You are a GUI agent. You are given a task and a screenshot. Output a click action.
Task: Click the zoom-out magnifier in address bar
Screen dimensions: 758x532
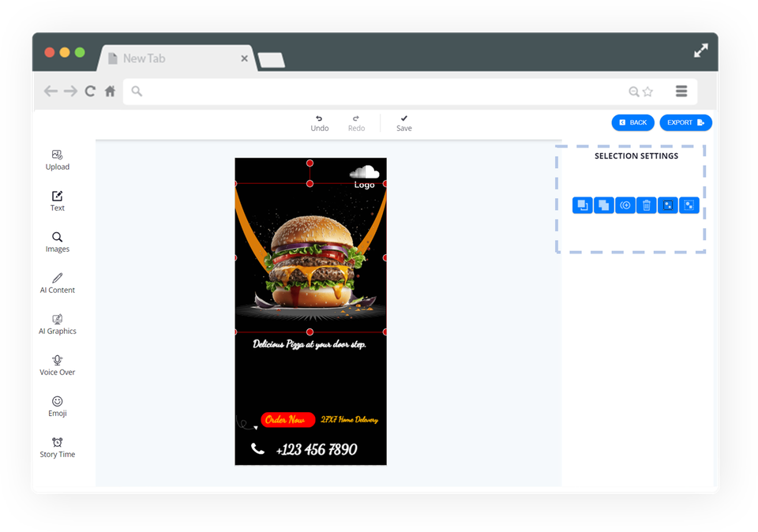tap(634, 92)
